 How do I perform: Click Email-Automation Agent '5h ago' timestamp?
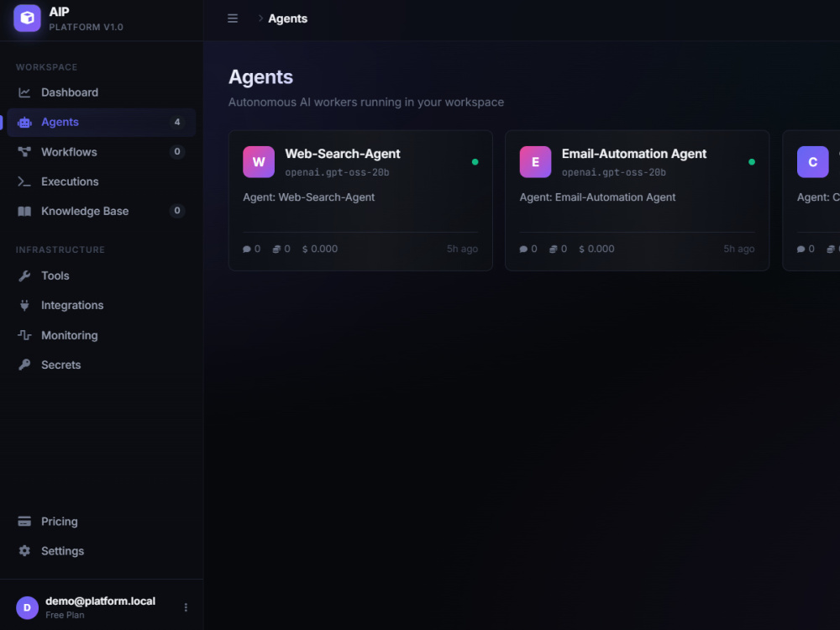click(738, 249)
